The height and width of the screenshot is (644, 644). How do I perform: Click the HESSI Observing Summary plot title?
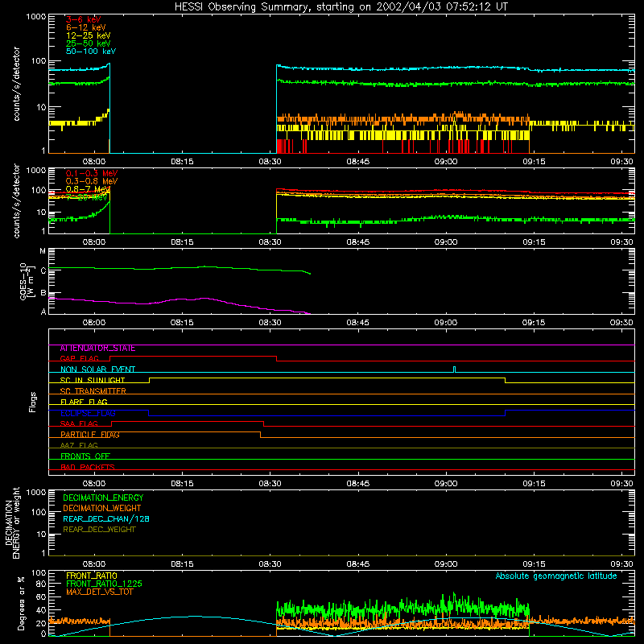tap(341, 7)
